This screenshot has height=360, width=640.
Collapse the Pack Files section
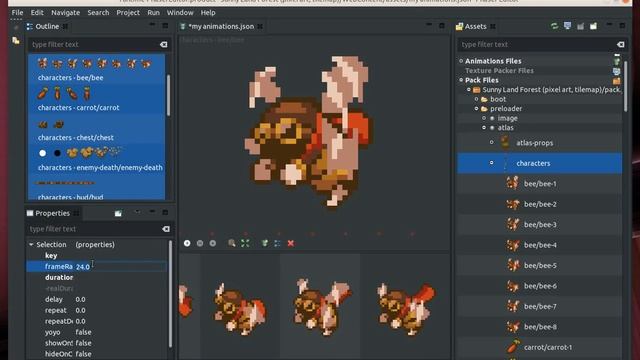[461, 80]
